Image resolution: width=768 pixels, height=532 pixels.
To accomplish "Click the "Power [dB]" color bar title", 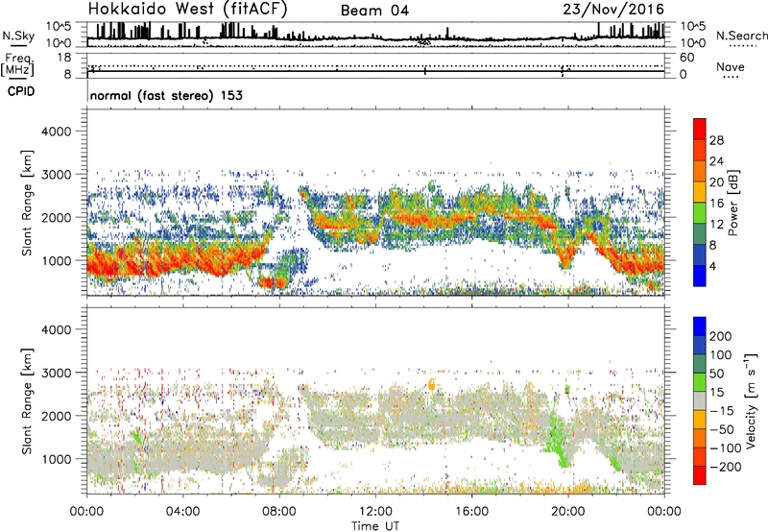I will click(732, 203).
